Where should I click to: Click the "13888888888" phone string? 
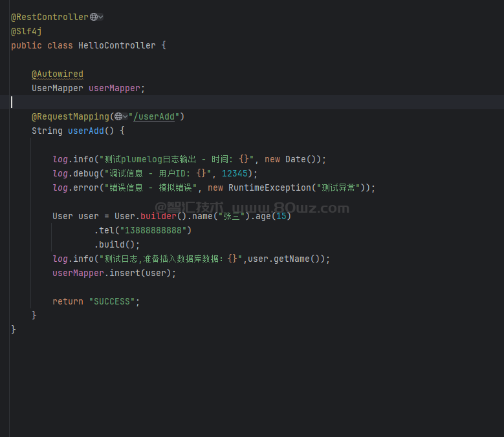pos(153,230)
